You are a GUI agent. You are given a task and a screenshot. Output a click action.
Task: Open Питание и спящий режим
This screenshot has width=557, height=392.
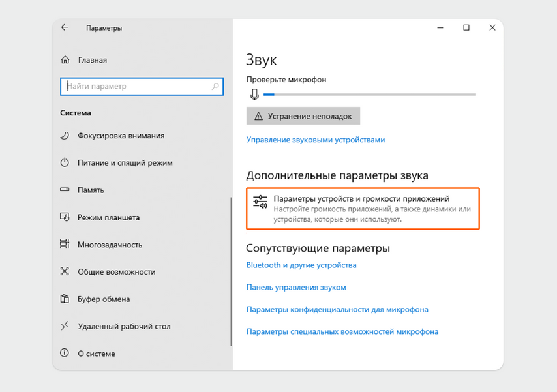pos(125,163)
